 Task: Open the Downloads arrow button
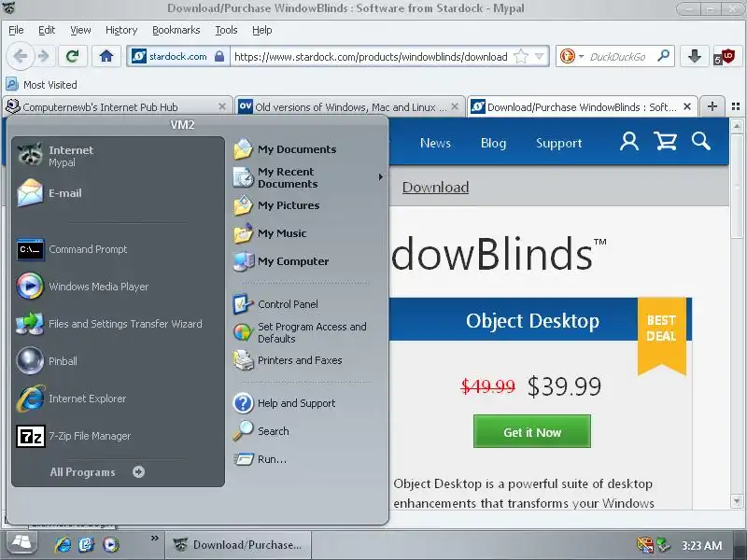pos(695,56)
